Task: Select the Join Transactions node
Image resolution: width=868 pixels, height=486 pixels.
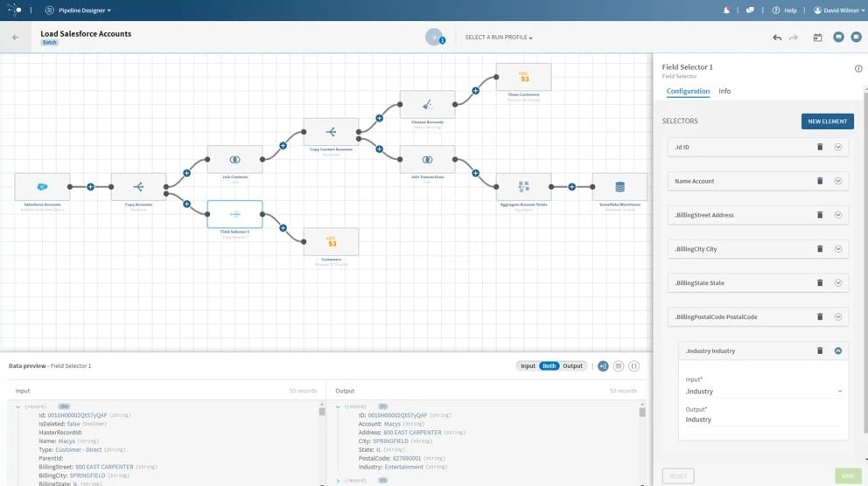Action: pos(427,159)
